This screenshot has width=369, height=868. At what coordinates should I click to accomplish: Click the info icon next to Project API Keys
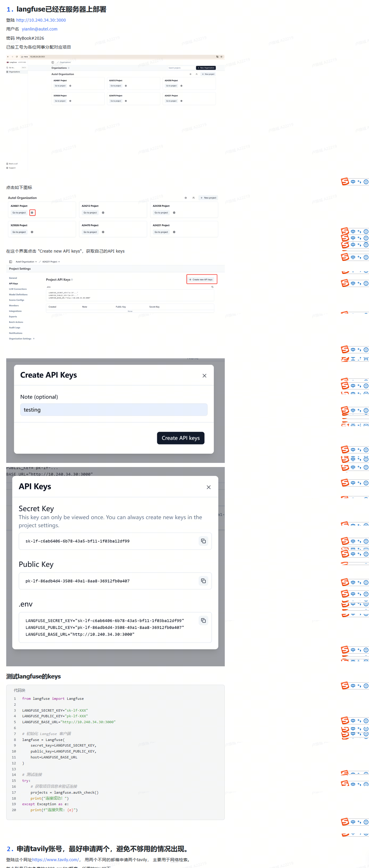click(x=72, y=280)
